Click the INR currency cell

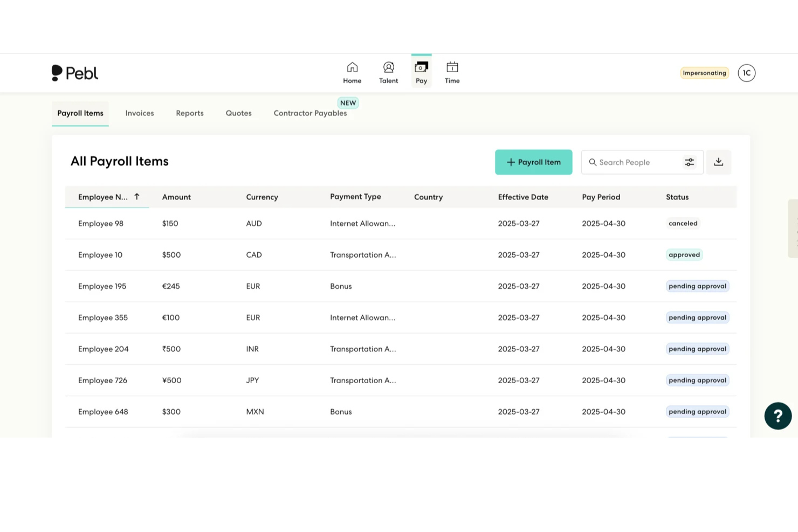252,349
